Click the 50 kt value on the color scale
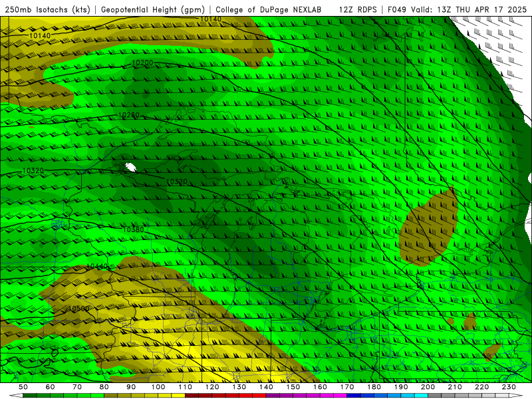 (23, 387)
